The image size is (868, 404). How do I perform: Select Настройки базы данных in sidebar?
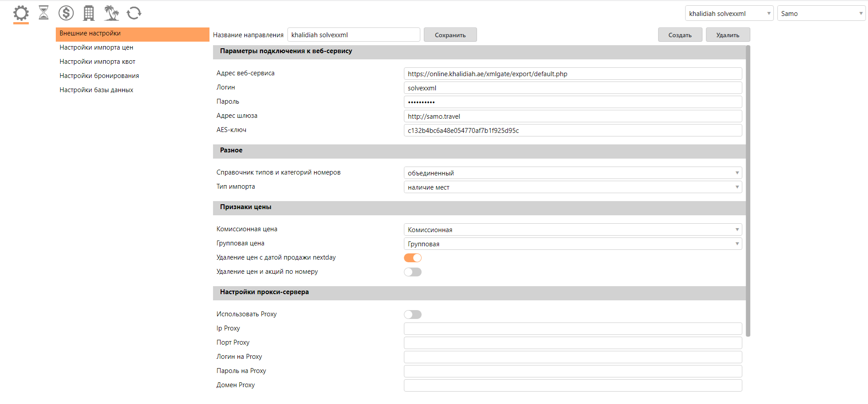97,90
